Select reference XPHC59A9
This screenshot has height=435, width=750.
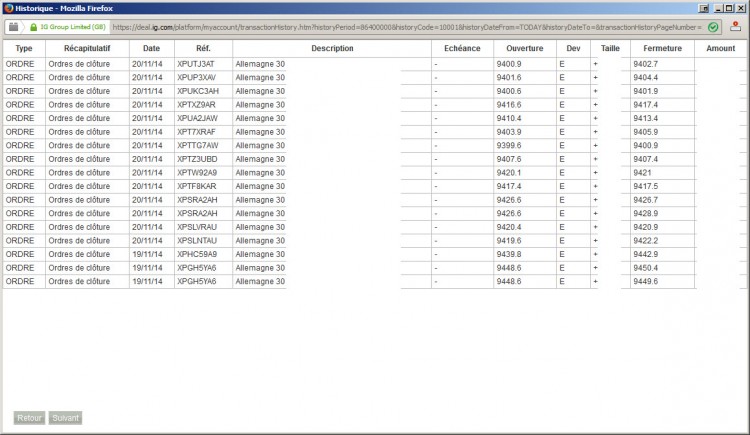[x=197, y=254]
